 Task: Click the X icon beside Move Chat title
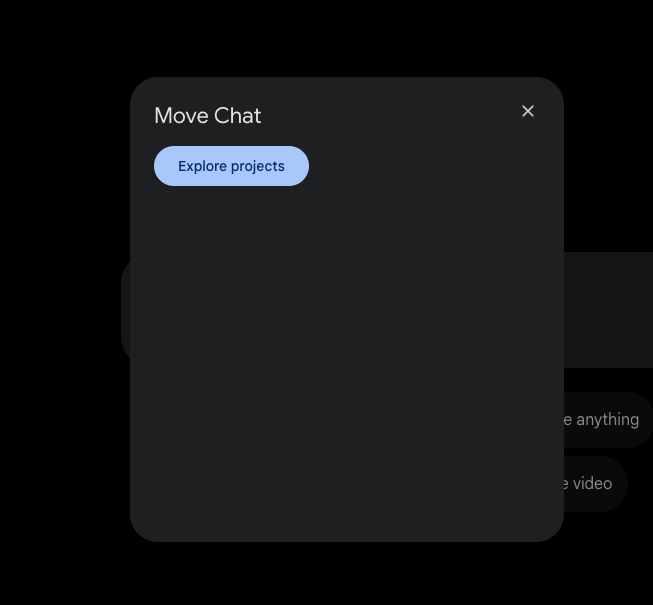528,111
